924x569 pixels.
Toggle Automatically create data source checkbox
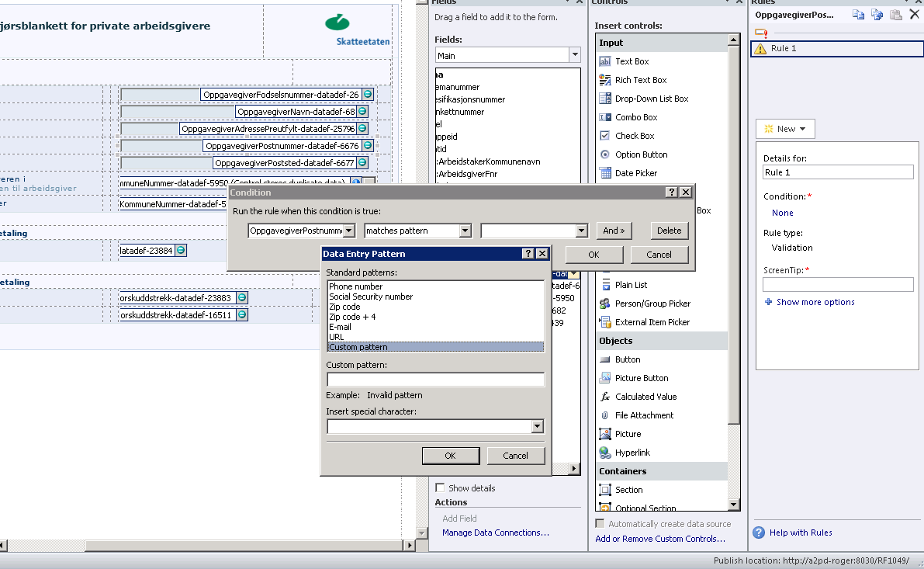coord(600,524)
